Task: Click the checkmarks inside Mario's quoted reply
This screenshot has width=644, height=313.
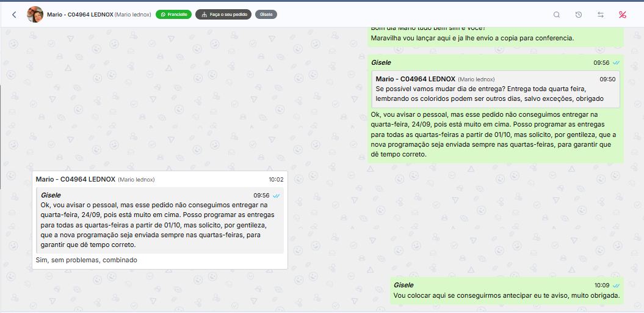Action: pyautogui.click(x=277, y=196)
